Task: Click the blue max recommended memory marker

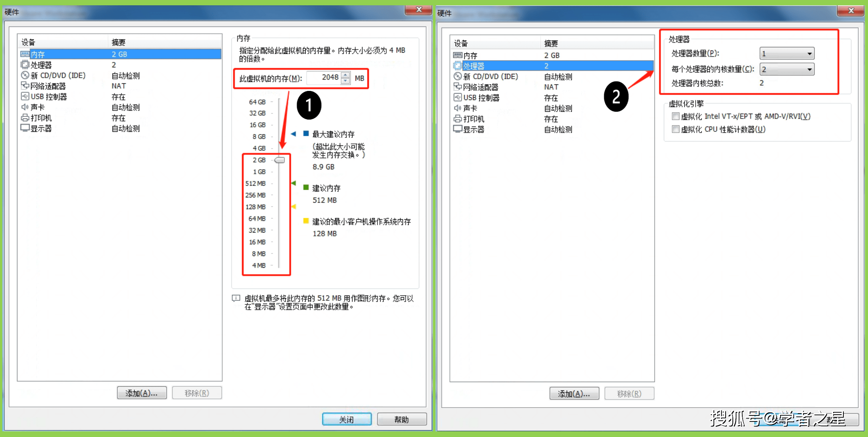Action: coord(293,134)
